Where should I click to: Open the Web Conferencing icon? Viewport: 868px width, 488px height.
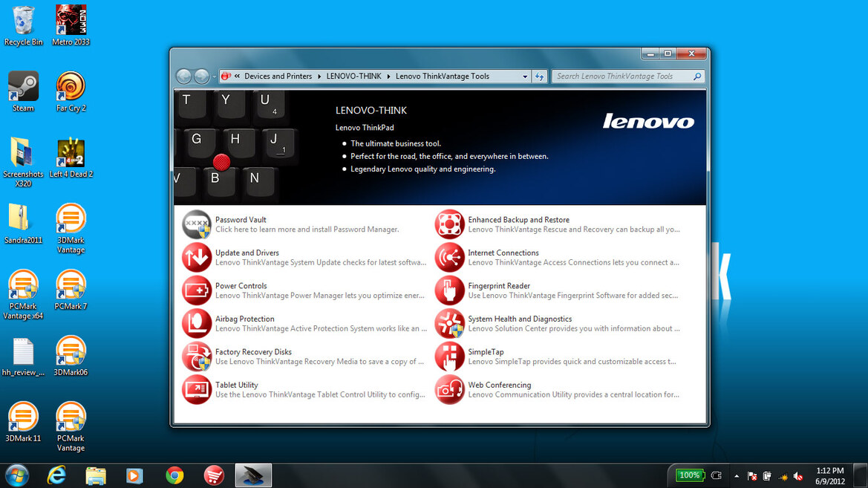449,389
